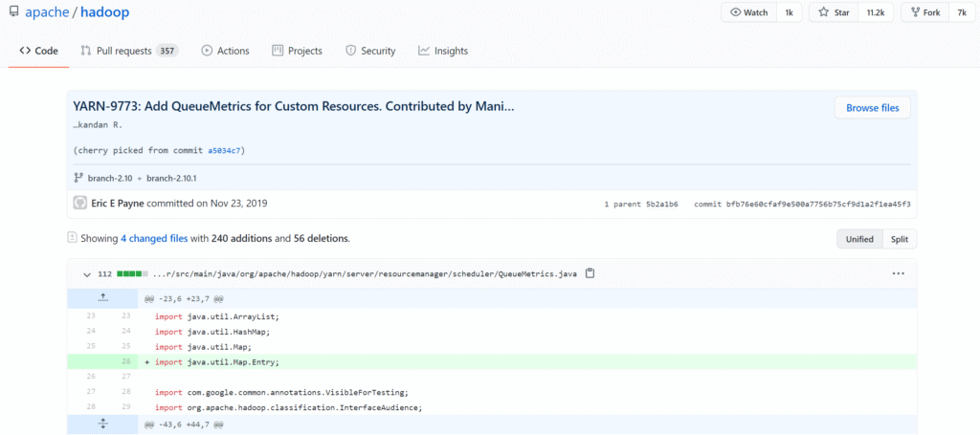
Task: Expand hidden lines below line 29
Action: pyautogui.click(x=102, y=424)
